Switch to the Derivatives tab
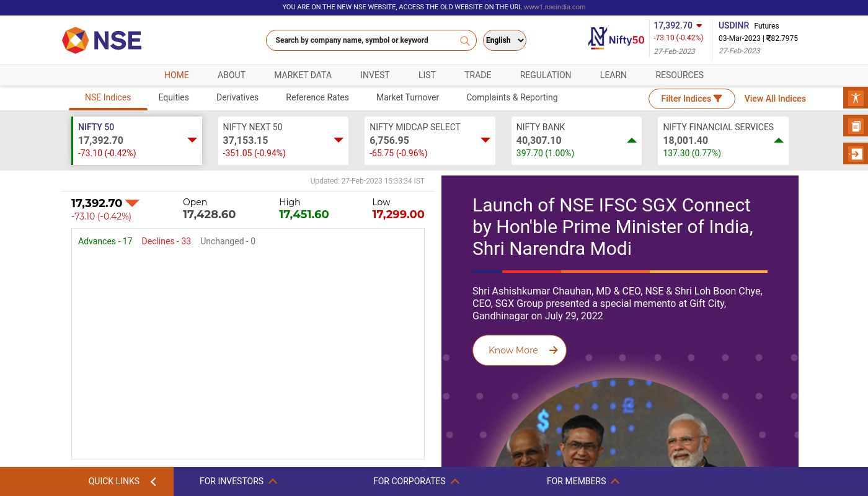Viewport: 868px width, 496px height. pyautogui.click(x=237, y=97)
